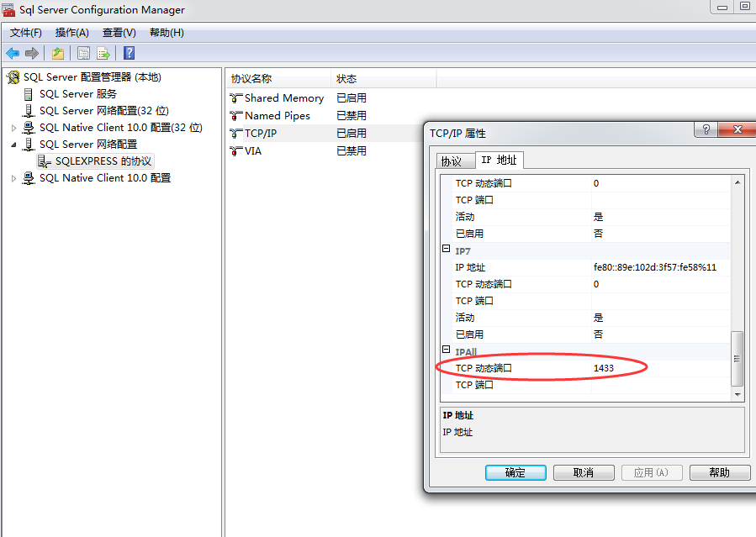Click the IP7 已启用 value 否
Viewport: 756px width, 537px height.
[599, 334]
